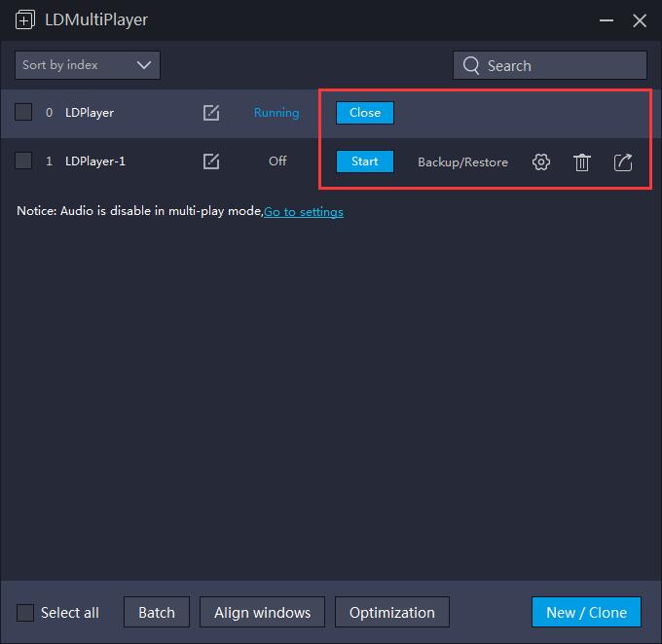The image size is (662, 644).
Task: Select the LDPlayer-1 name text
Action: click(95, 161)
